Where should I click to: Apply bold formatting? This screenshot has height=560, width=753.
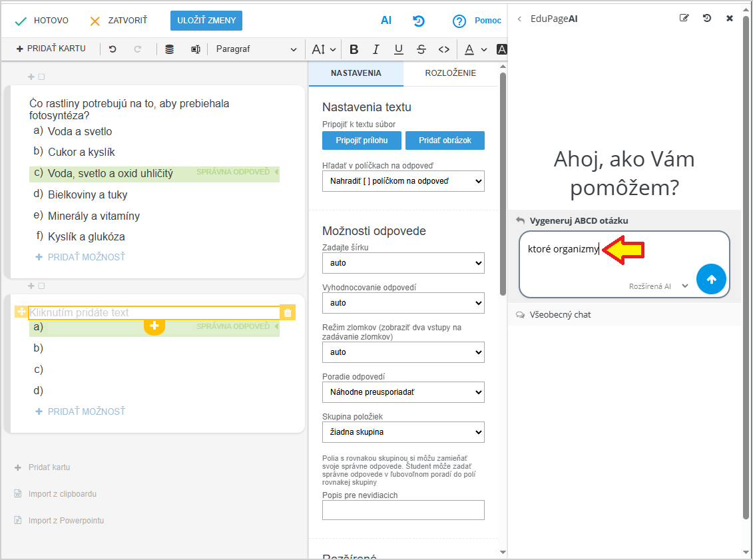(354, 49)
